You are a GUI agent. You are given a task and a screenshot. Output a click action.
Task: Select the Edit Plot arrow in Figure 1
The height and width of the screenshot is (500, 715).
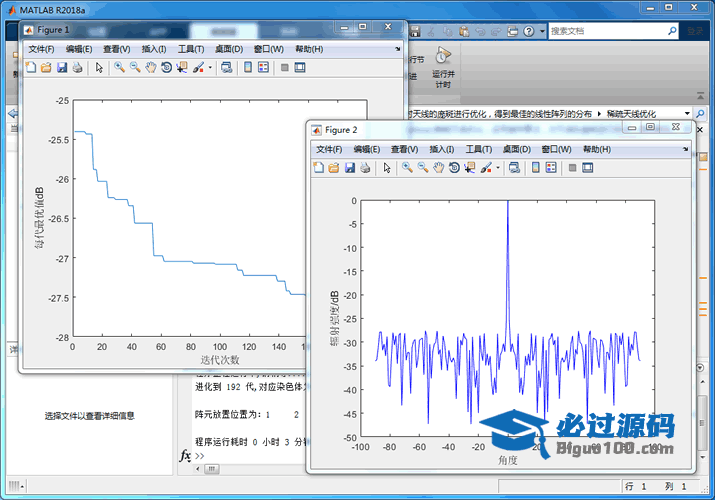point(99,67)
